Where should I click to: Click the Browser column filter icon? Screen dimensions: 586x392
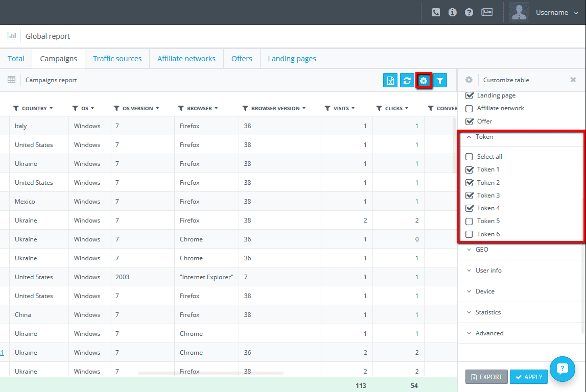[181, 108]
